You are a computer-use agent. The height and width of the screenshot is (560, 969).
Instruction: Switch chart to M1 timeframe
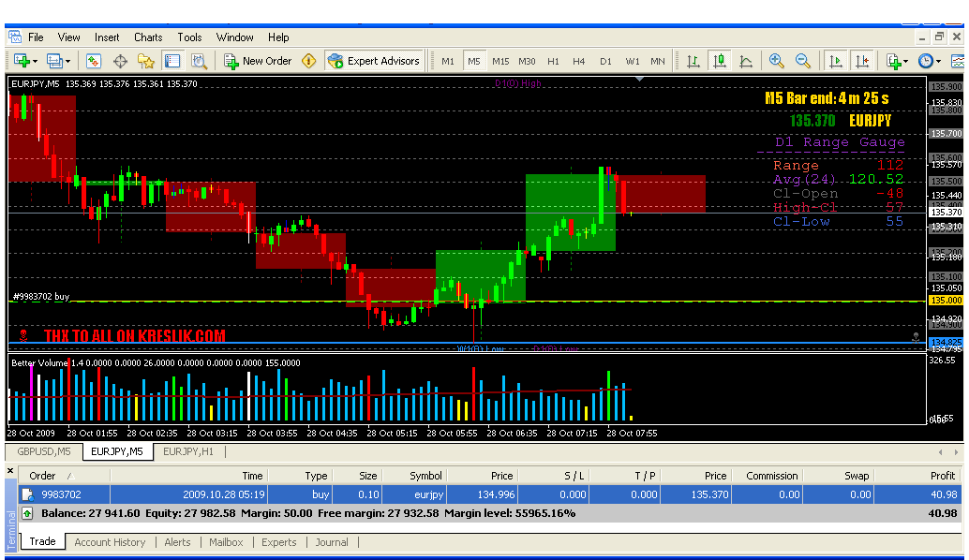[x=448, y=61]
